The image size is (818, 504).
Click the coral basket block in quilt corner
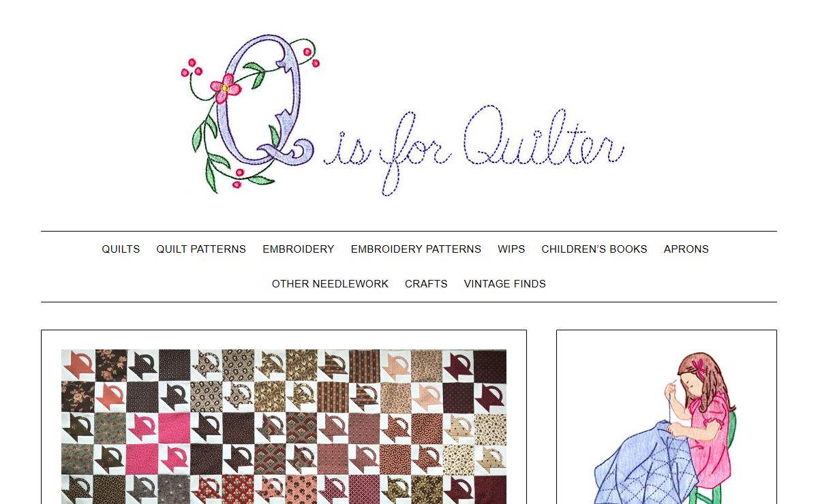[x=77, y=365]
